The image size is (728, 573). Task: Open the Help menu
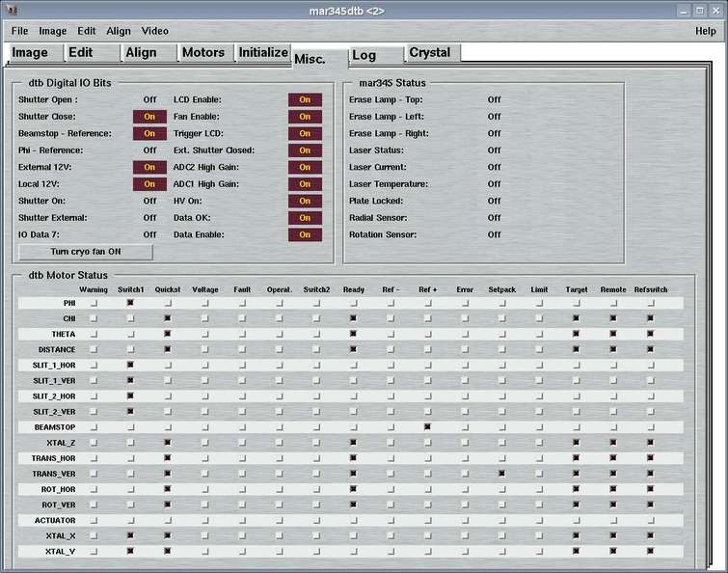[705, 31]
